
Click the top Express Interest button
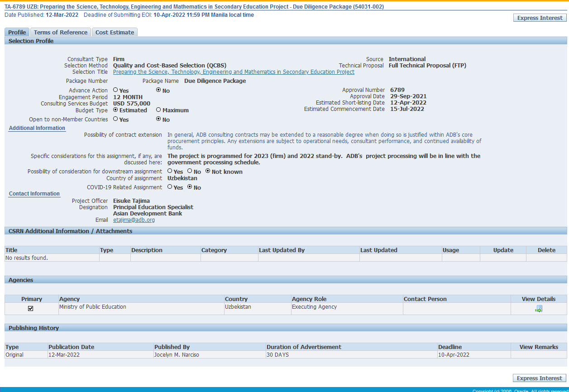click(540, 18)
